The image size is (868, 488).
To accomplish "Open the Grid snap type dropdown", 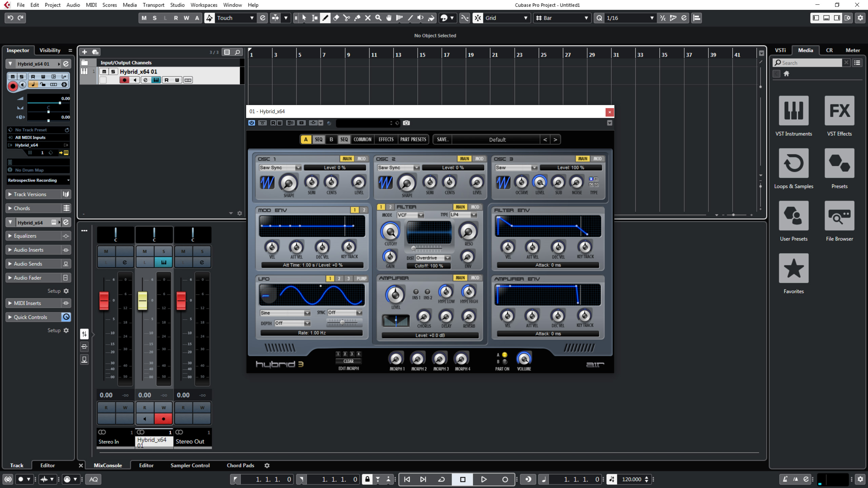I will click(x=506, y=18).
